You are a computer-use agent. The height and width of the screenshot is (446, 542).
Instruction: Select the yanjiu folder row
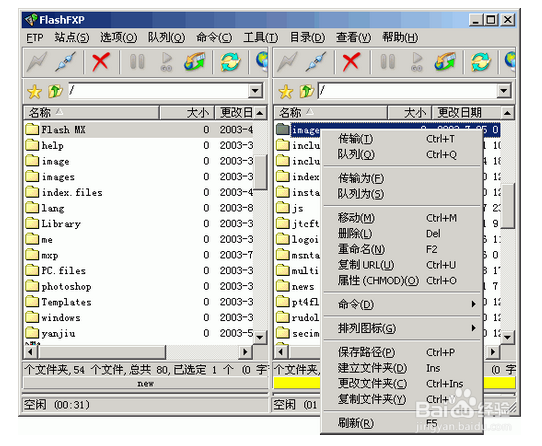pos(139,333)
